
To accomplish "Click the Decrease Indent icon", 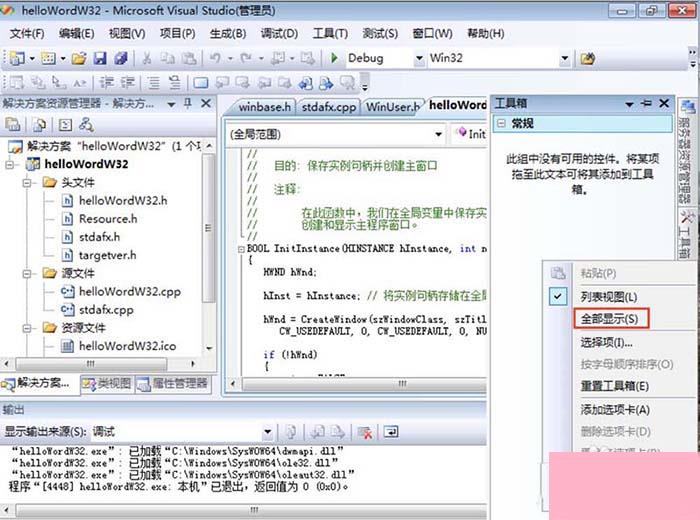I will point(106,83).
